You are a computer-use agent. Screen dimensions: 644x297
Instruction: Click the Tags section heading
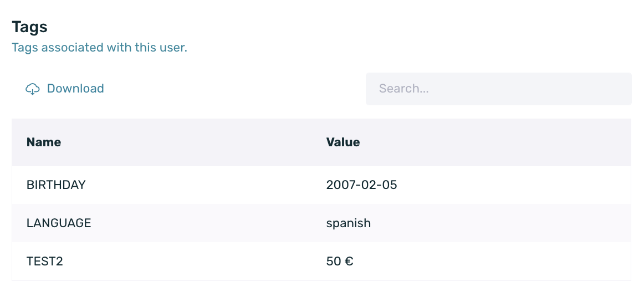(29, 27)
